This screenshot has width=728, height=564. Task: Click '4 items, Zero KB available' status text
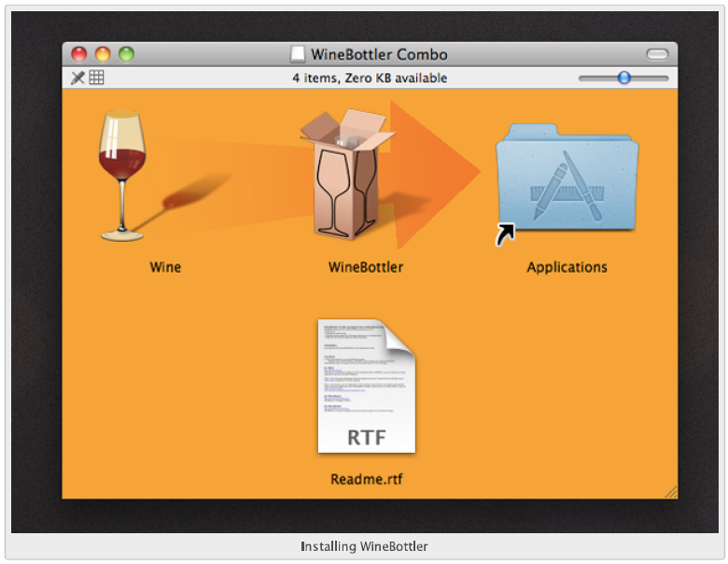click(x=370, y=78)
